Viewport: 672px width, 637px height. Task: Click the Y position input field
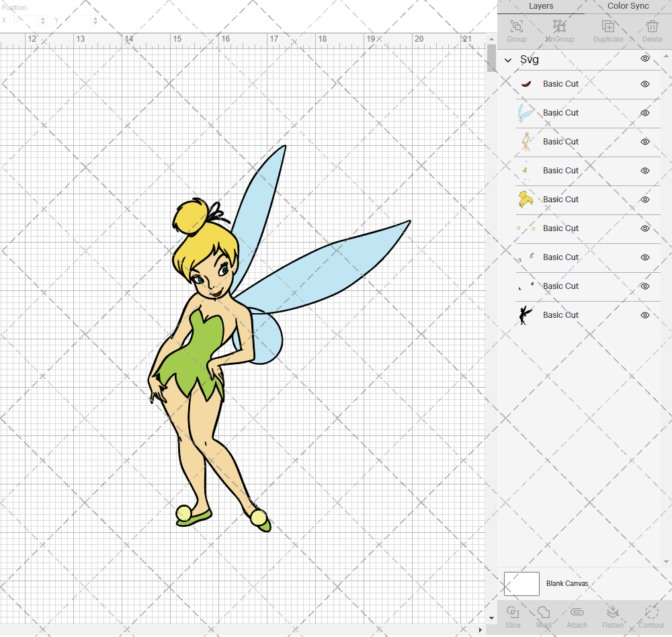(x=77, y=20)
